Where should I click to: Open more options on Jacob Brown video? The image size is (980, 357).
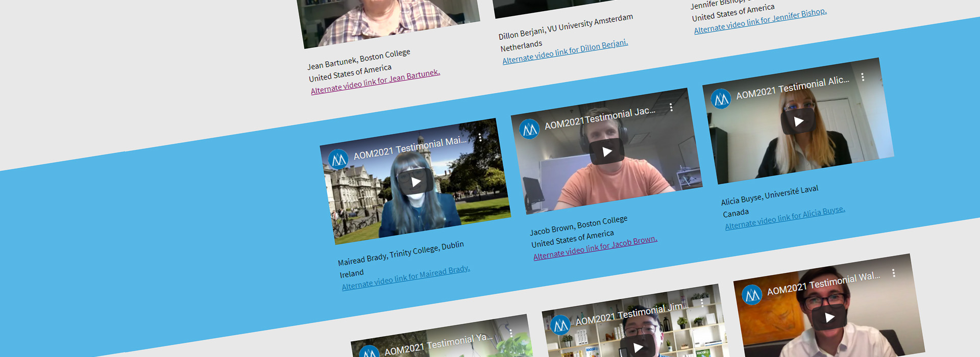pos(671,107)
